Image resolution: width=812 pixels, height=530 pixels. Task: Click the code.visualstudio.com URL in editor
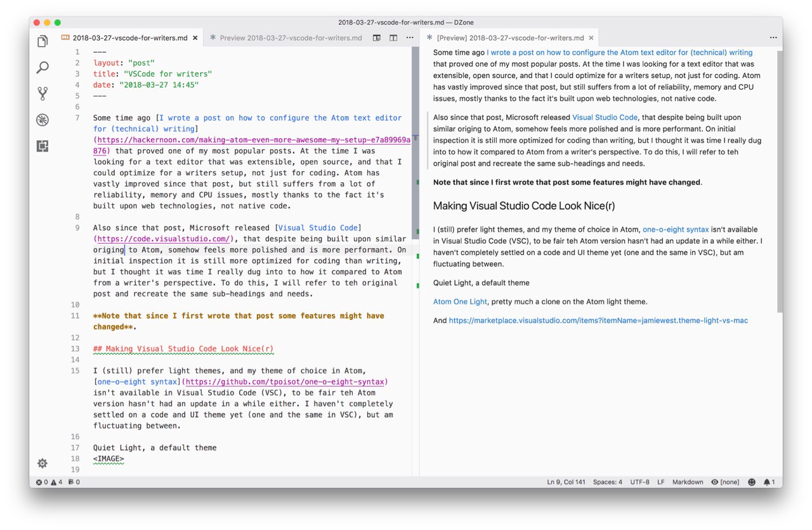tap(162, 239)
